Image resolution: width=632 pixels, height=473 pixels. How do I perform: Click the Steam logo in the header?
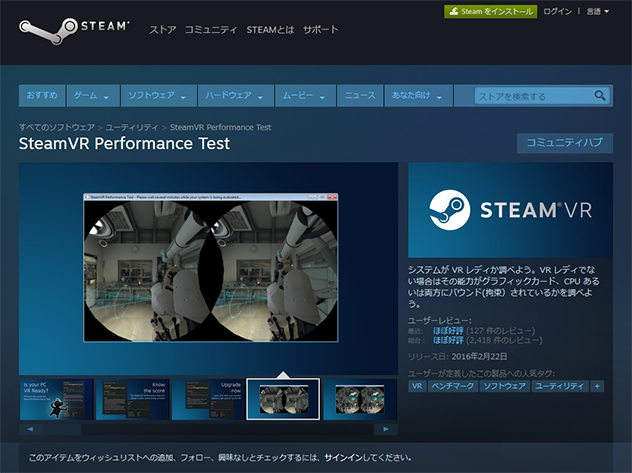(74, 31)
